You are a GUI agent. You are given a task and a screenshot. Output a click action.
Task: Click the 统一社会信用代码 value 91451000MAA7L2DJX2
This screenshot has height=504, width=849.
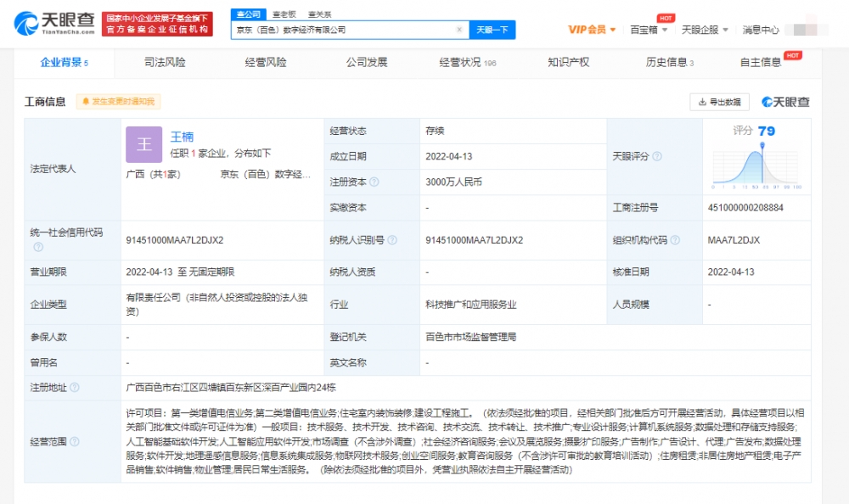coord(175,240)
